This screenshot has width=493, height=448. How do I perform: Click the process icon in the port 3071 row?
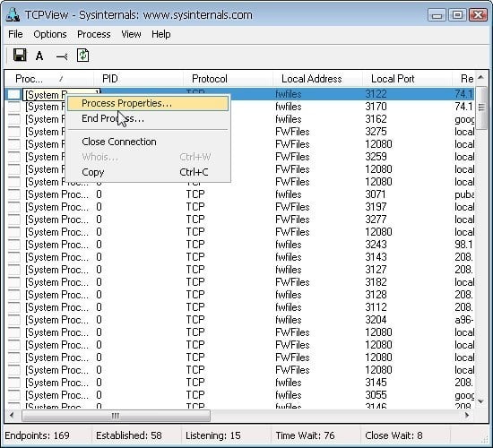click(x=14, y=194)
